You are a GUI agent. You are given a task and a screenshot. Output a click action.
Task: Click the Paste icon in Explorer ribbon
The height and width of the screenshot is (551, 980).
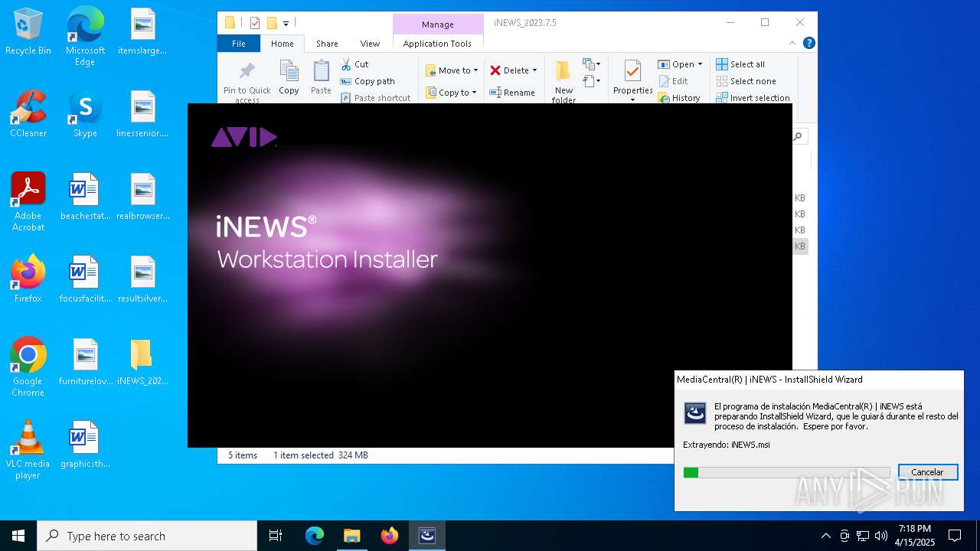[x=321, y=77]
